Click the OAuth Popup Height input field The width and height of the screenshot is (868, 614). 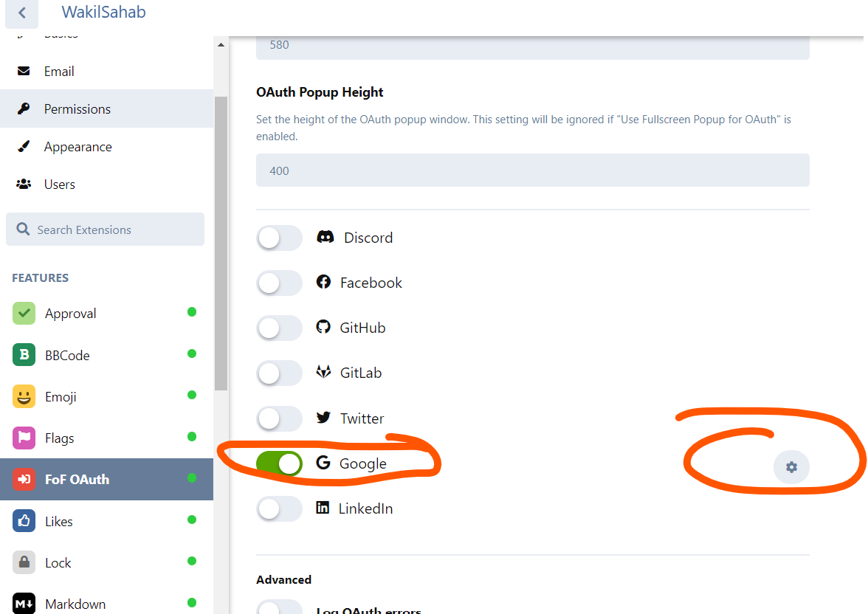tap(532, 170)
